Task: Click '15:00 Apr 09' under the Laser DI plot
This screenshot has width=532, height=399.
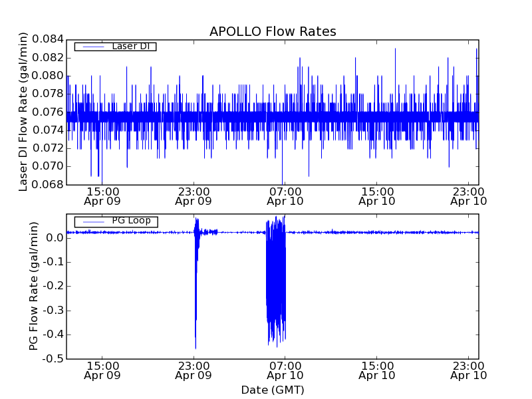Action: tap(102, 196)
